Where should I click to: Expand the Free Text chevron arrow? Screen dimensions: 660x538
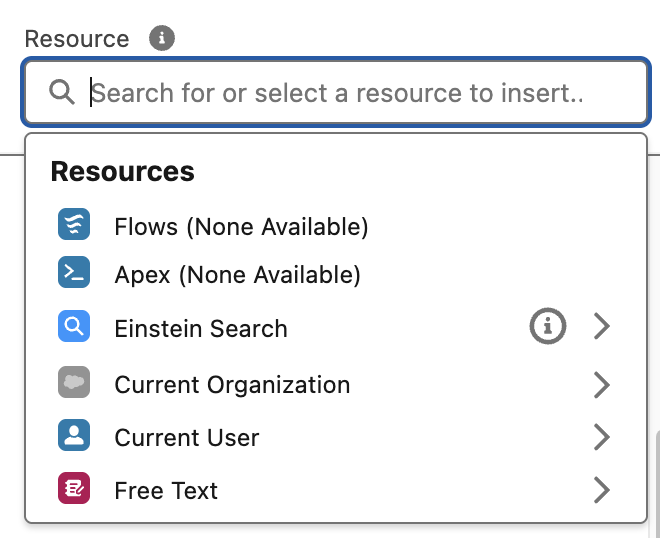(x=601, y=490)
